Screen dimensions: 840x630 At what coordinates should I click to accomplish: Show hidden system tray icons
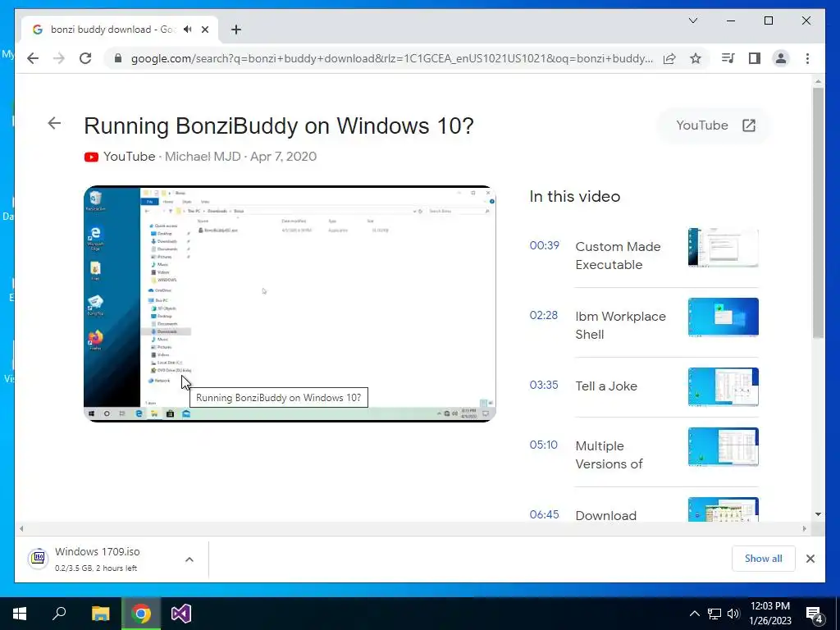[x=694, y=614]
